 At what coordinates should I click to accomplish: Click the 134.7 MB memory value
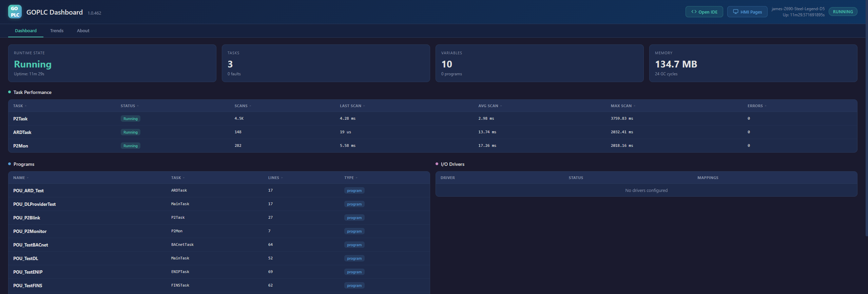676,64
